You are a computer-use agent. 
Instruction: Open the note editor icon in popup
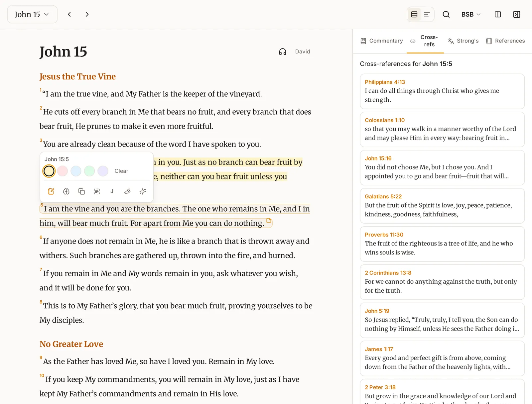click(51, 191)
